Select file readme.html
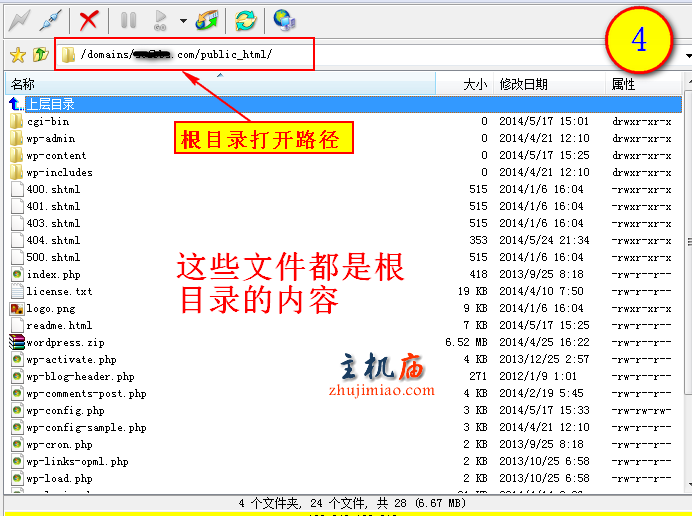The width and height of the screenshot is (692, 516). (59, 325)
